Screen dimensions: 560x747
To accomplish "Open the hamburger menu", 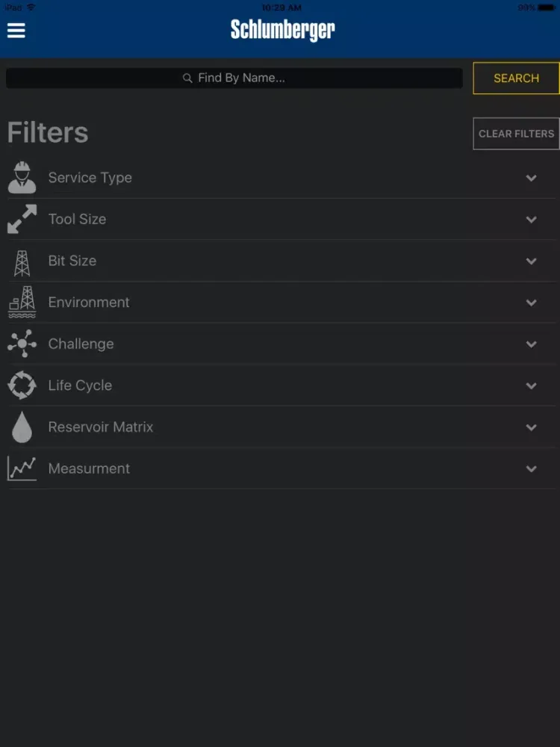I will point(16,31).
